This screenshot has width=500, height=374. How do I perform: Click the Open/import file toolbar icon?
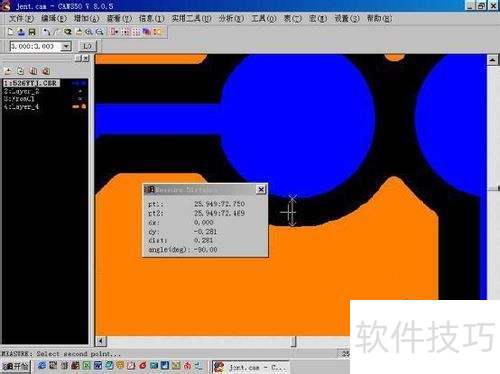[21, 32]
